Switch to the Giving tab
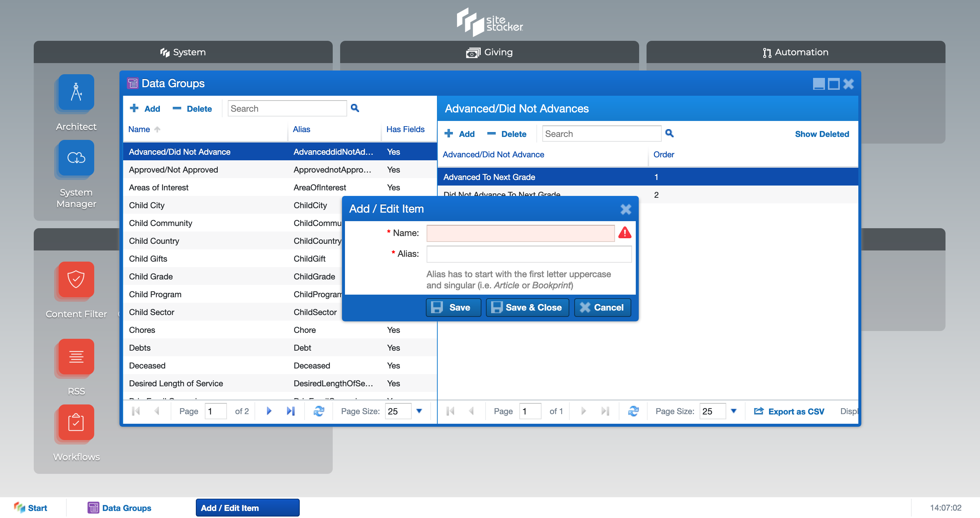 click(489, 52)
